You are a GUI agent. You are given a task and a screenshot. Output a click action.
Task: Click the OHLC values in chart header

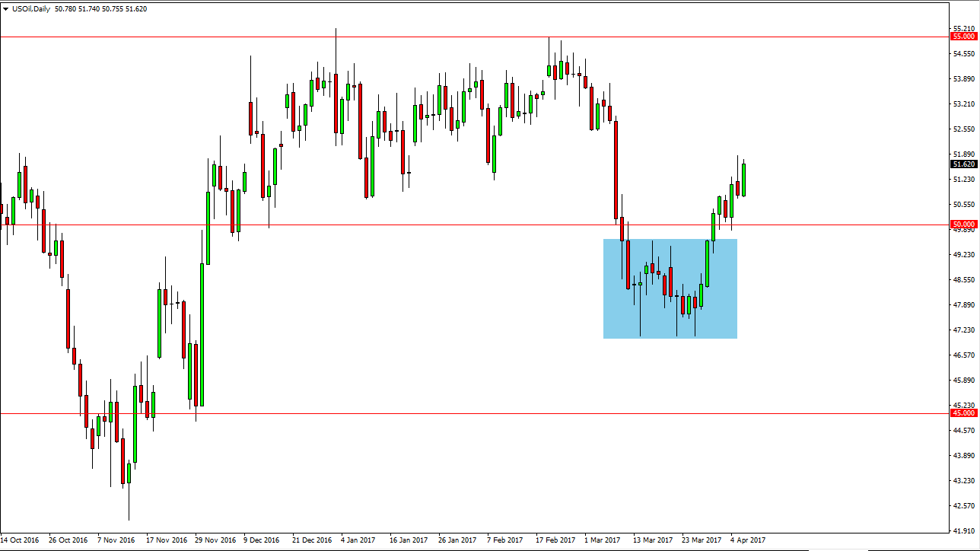pos(110,8)
